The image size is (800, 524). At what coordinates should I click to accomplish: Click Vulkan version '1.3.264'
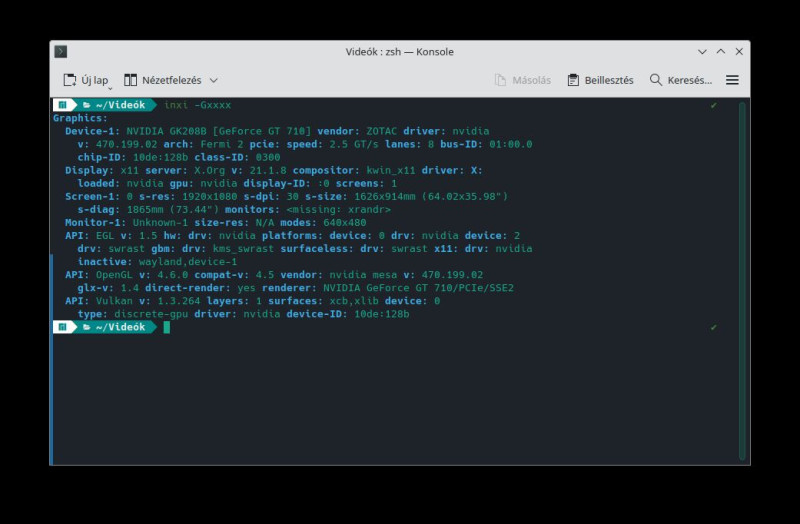(x=179, y=301)
